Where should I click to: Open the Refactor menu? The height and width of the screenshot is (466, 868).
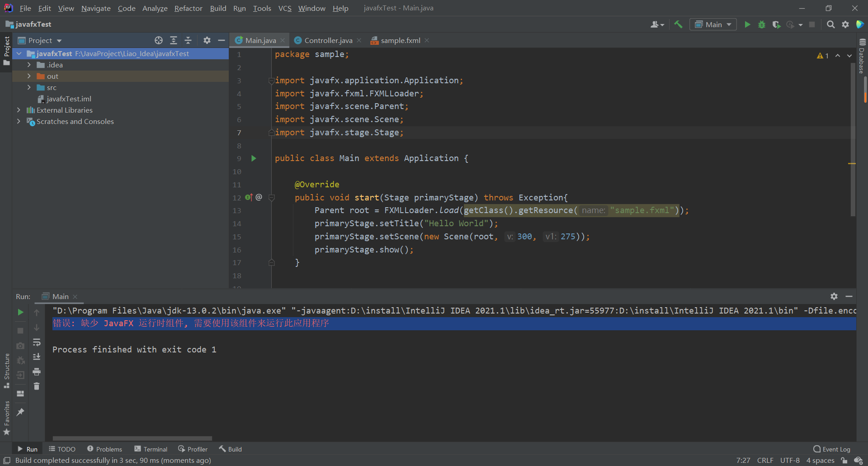click(188, 8)
